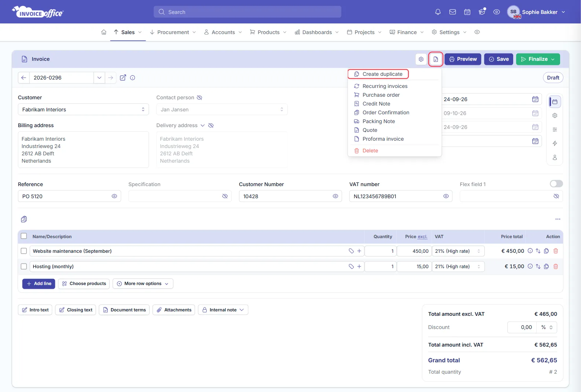This screenshot has height=392, width=581.
Task: Click the paste-lines clipboard icon above table
Action: [24, 219]
